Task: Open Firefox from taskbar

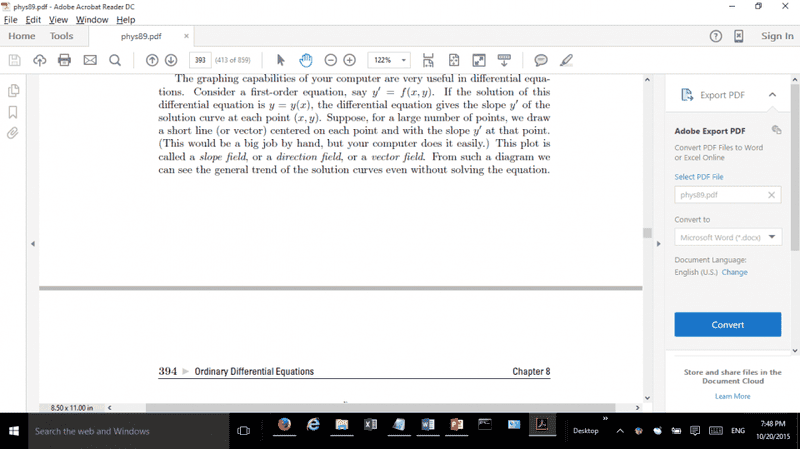Action: pyautogui.click(x=284, y=425)
